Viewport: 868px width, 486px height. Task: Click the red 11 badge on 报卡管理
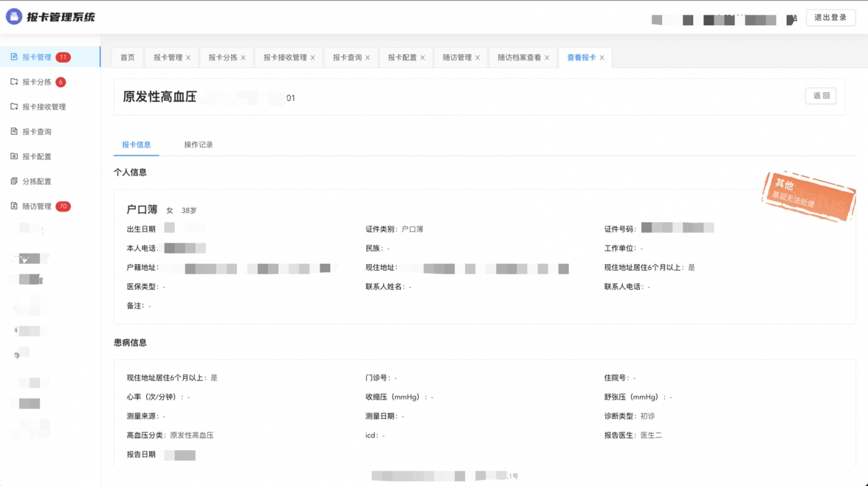click(x=63, y=57)
